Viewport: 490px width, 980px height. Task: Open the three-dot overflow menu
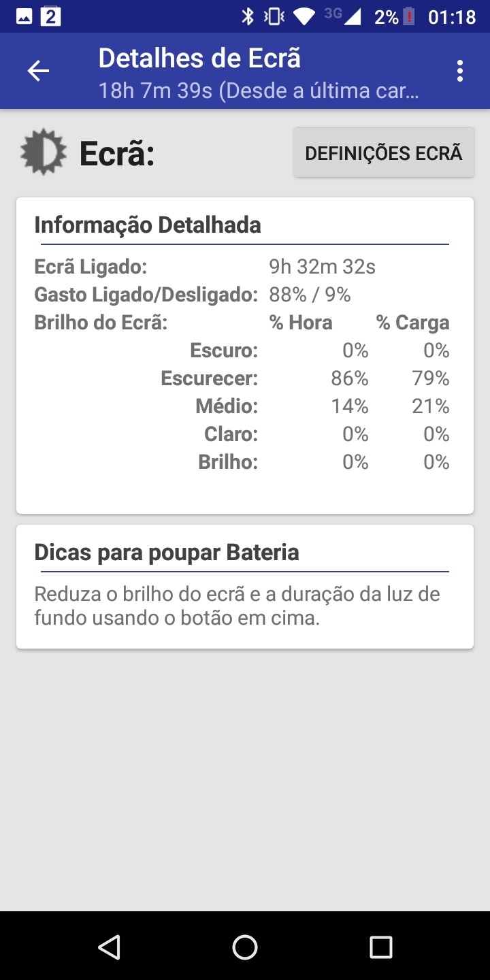(x=460, y=71)
